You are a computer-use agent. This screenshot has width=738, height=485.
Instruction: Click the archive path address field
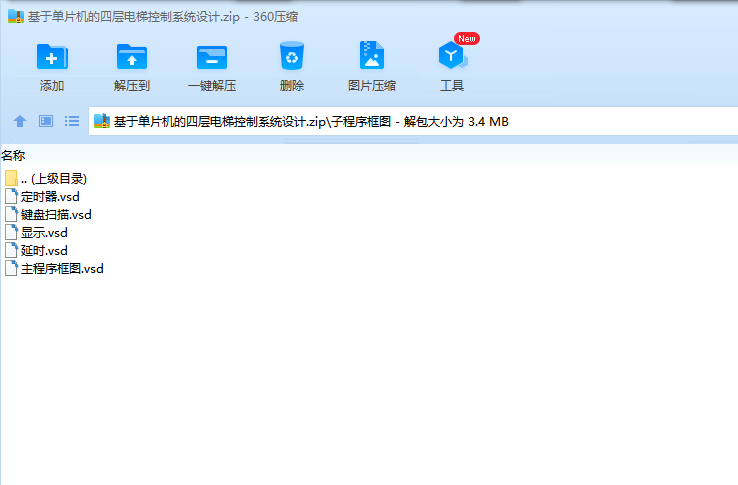click(x=413, y=121)
